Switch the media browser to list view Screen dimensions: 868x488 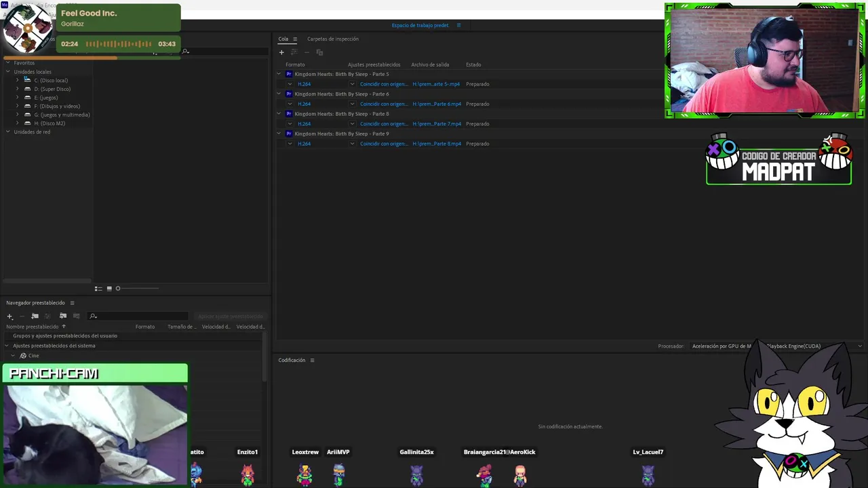coord(98,289)
